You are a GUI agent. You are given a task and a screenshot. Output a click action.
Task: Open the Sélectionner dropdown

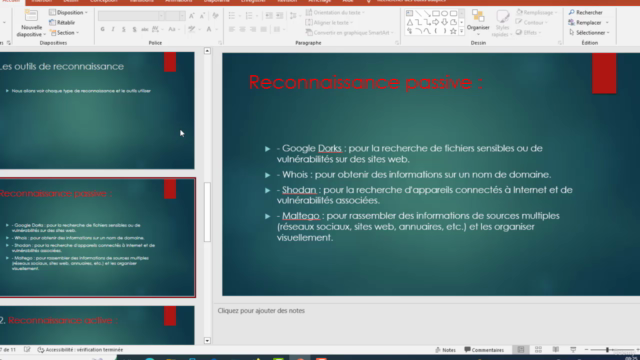pyautogui.click(x=589, y=33)
